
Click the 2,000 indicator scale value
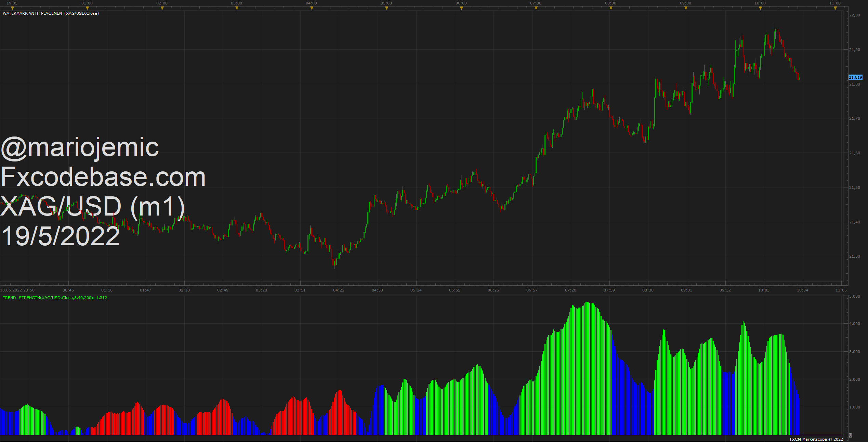click(855, 379)
